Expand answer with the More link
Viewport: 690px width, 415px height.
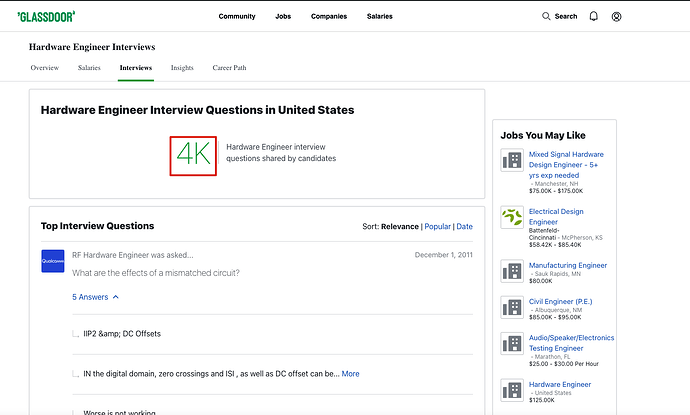[350, 374]
